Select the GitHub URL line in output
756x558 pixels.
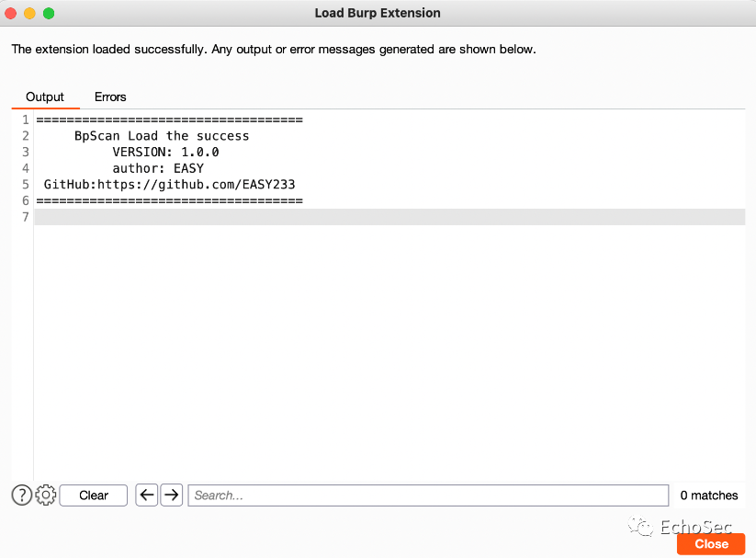[169, 185]
